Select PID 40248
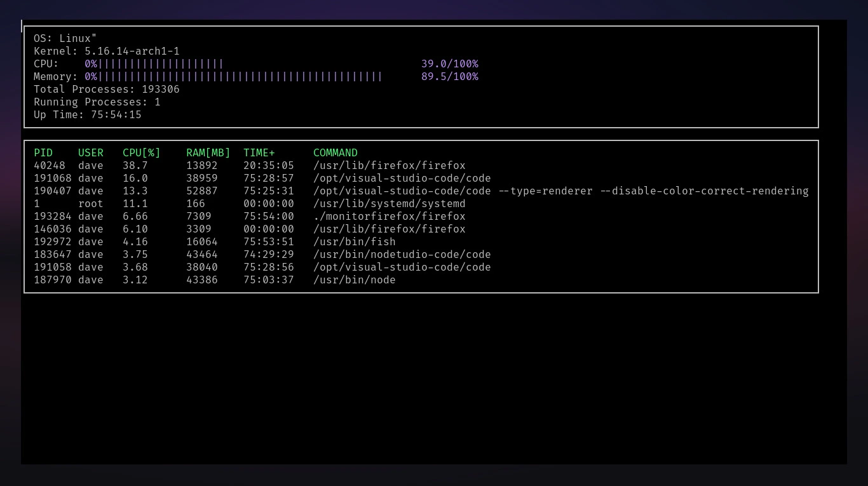 [x=50, y=166]
